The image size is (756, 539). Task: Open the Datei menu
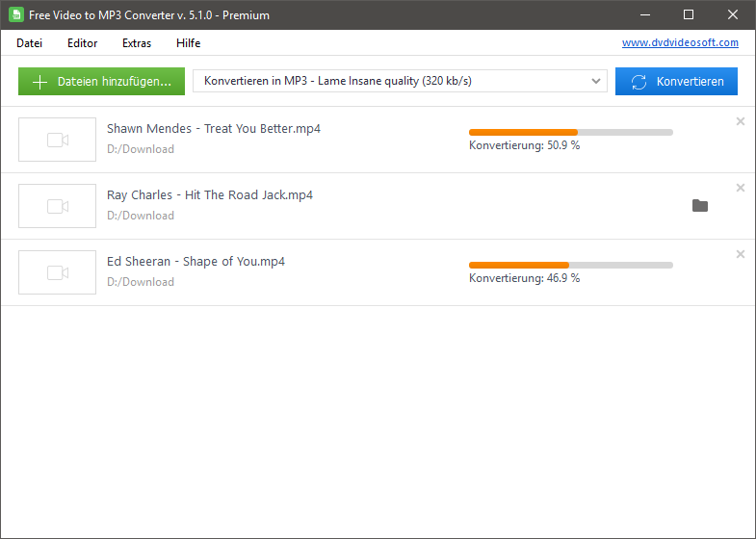point(30,43)
